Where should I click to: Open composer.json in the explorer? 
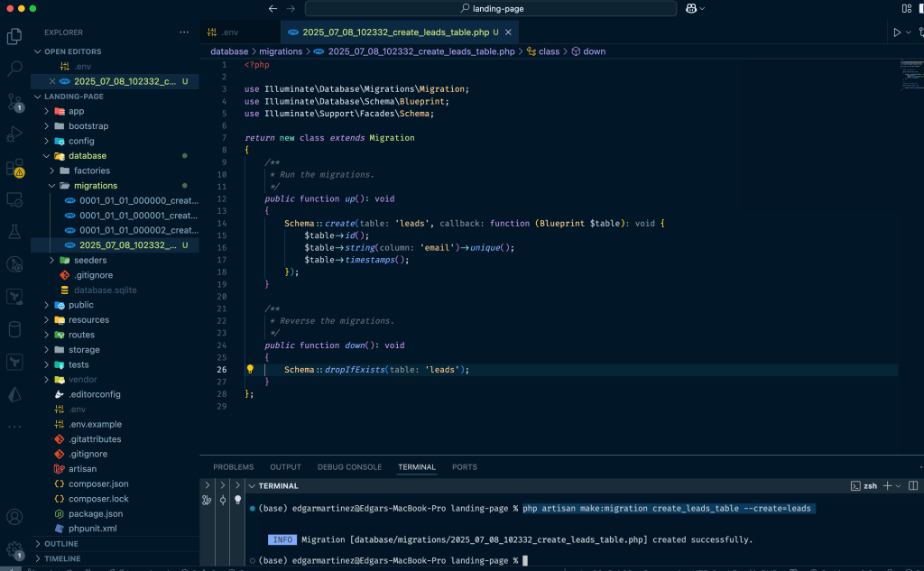point(98,484)
